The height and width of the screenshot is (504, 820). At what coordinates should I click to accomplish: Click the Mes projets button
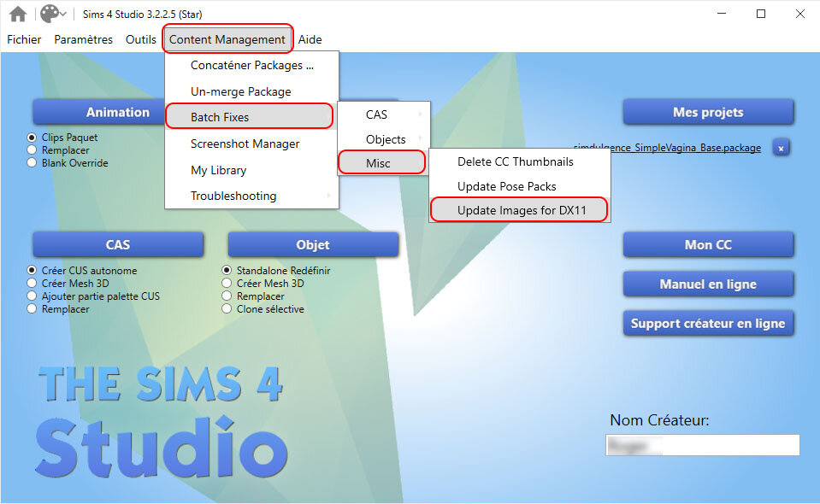(708, 112)
